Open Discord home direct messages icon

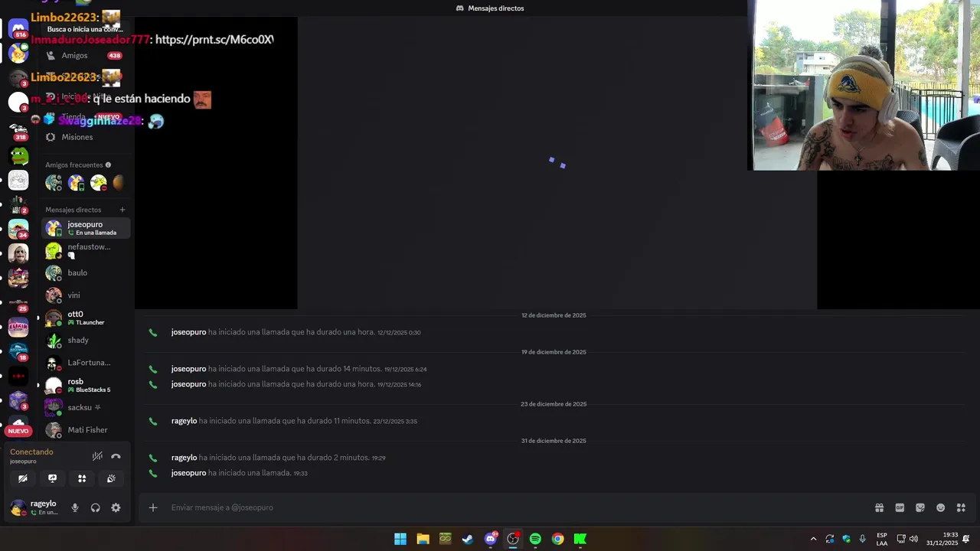click(x=18, y=28)
